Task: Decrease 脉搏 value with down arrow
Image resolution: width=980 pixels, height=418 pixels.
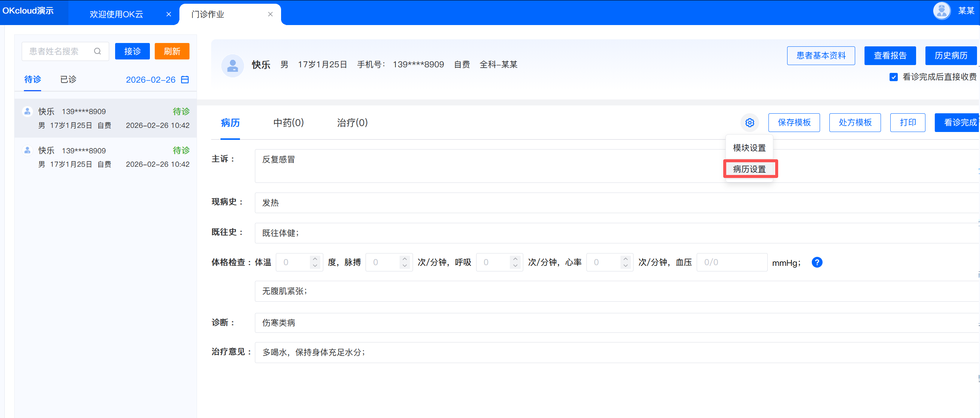Action: pyautogui.click(x=404, y=266)
